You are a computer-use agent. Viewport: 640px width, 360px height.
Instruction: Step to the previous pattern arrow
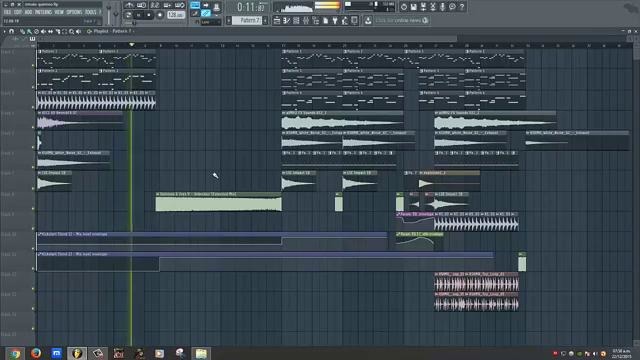tap(229, 20)
